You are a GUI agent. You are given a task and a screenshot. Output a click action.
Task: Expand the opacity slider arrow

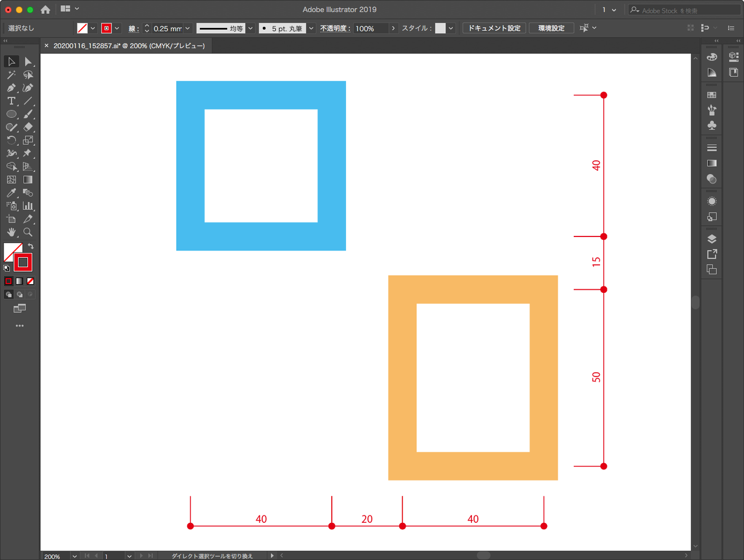tap(394, 28)
